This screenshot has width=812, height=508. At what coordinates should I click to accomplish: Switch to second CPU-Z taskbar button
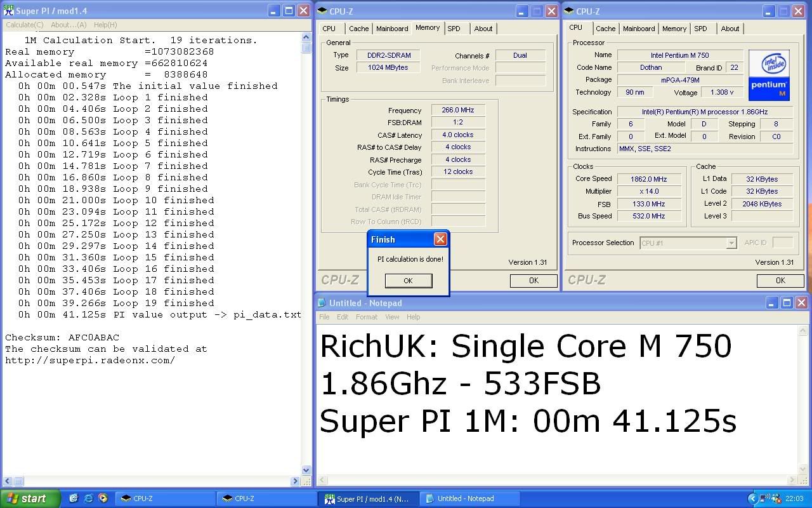(266, 498)
